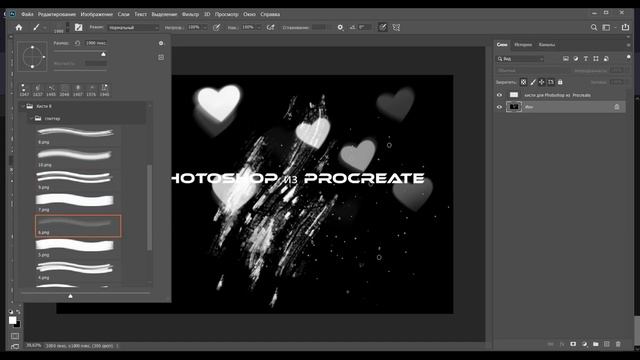Prevent artboard auto-nesting lock icon

click(551, 82)
